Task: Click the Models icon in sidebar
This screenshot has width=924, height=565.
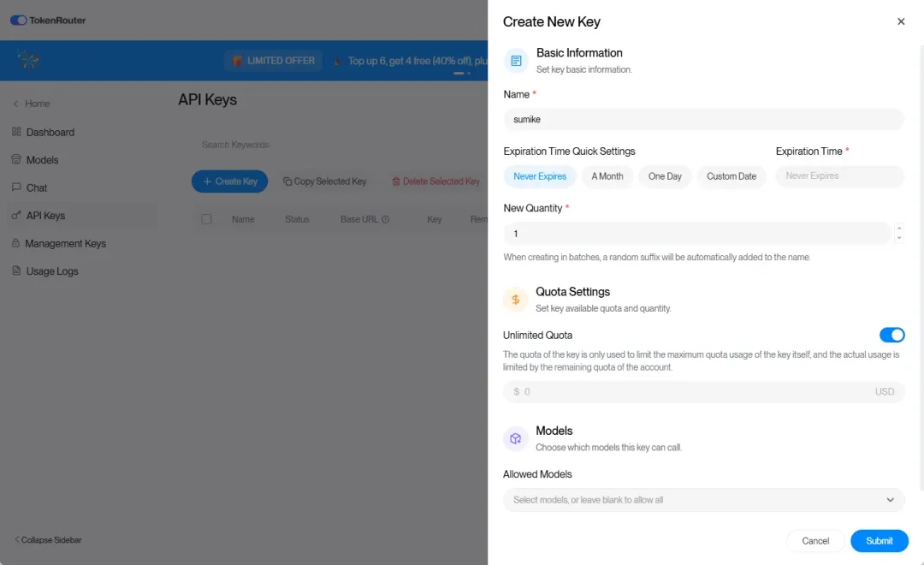Action: click(x=16, y=159)
